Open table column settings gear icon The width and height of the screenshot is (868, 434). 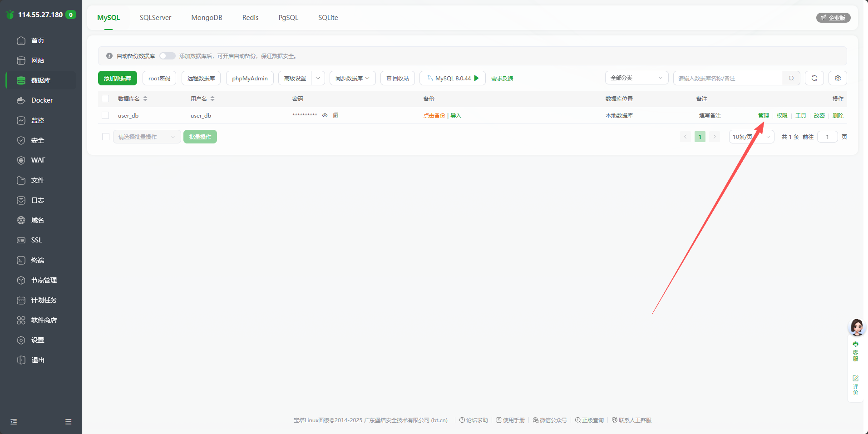click(x=838, y=78)
